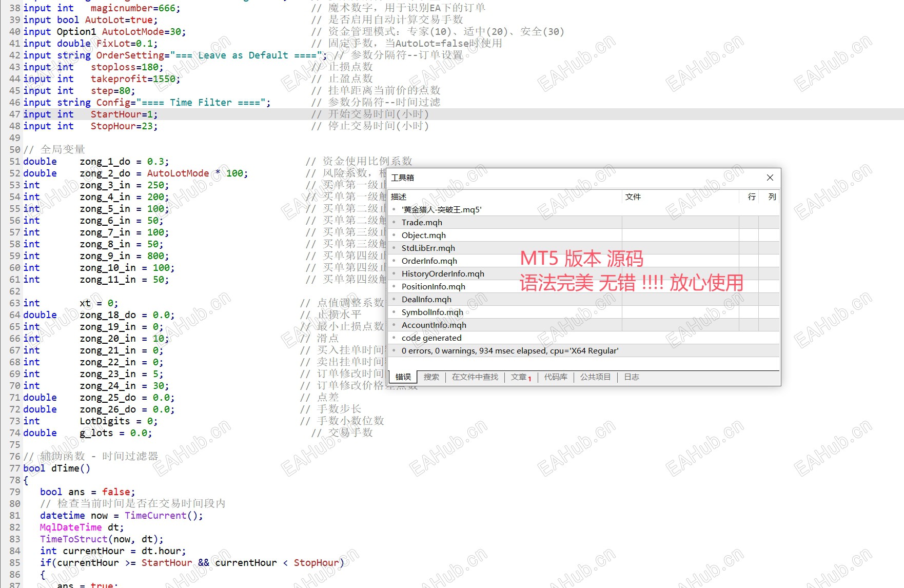Click StopHour=23 on line 48
The image size is (904, 588).
(x=121, y=126)
